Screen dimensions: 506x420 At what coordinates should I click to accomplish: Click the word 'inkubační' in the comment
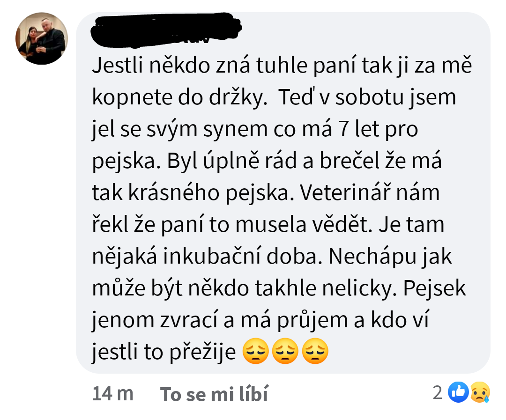pos(212,257)
